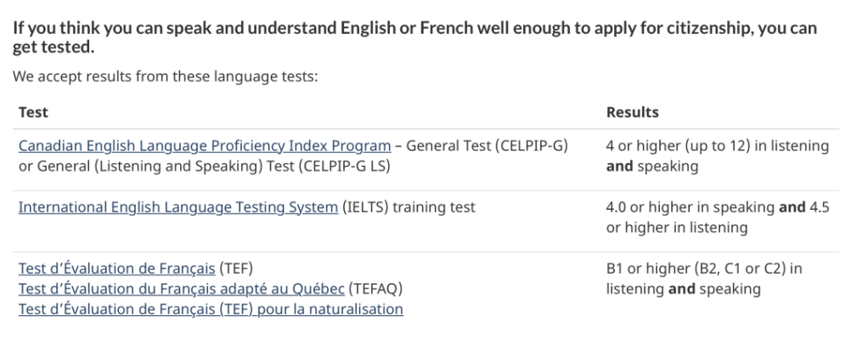Open the International English Language Testing System link
The width and height of the screenshot is (868, 345).
178,207
